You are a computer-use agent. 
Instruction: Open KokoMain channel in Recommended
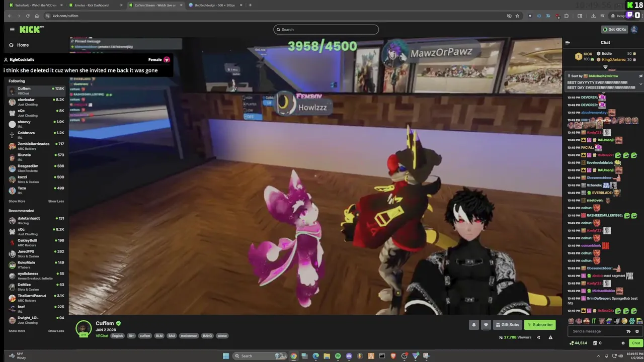(x=36, y=264)
